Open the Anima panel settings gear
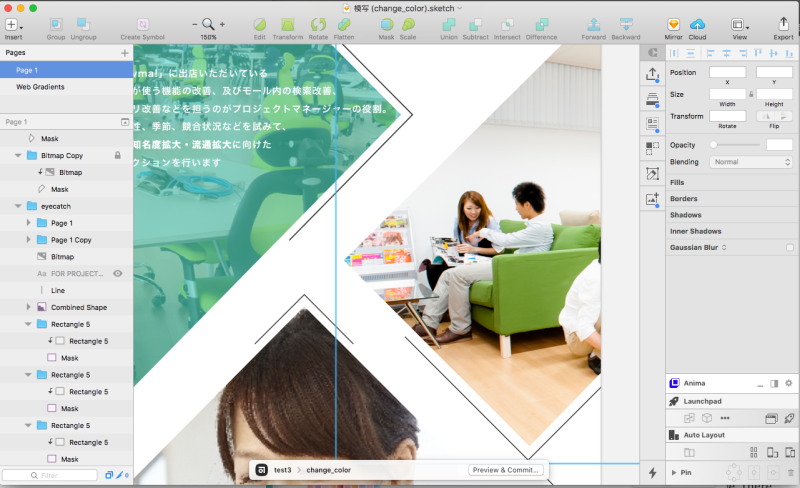This screenshot has width=800, height=488. pyautogui.click(x=789, y=383)
